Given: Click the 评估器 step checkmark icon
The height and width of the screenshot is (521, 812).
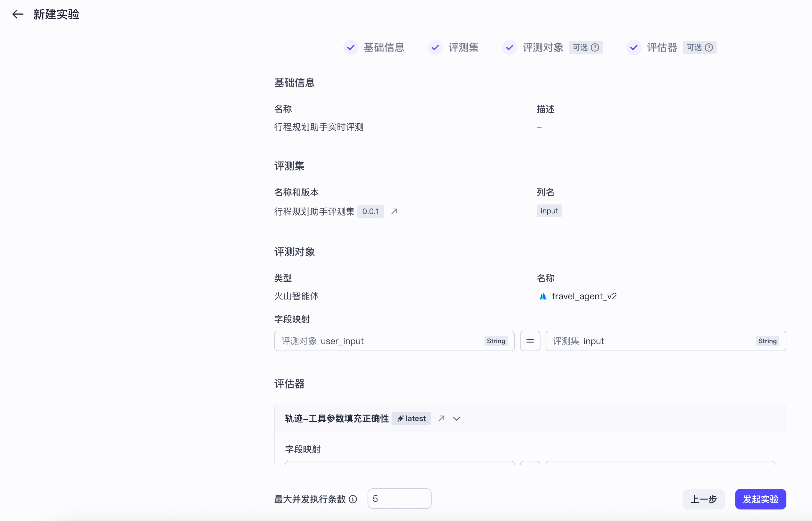Looking at the screenshot, I should coord(634,47).
